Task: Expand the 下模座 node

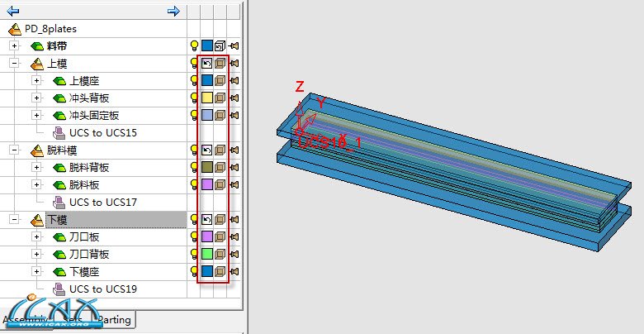Action: tap(37, 271)
